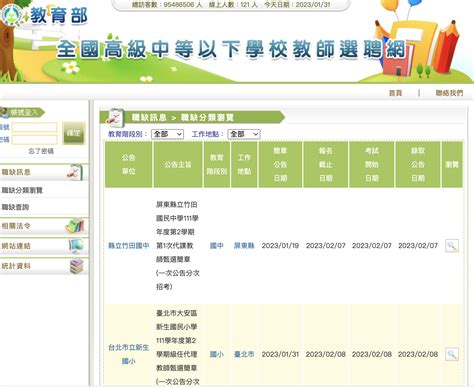Click the 公告主旨 column header
The width and height of the screenshot is (474, 387).
[178, 164]
